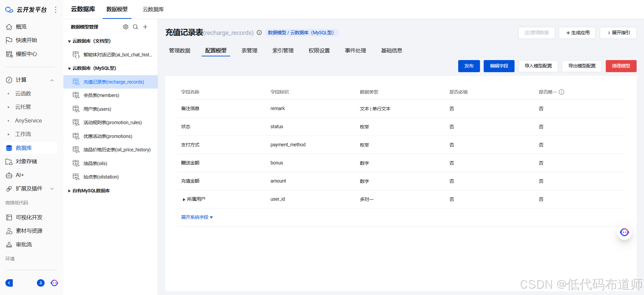Select 油品表(oils) in the tree
Image resolution: width=644 pixels, height=295 pixels.
point(110,163)
